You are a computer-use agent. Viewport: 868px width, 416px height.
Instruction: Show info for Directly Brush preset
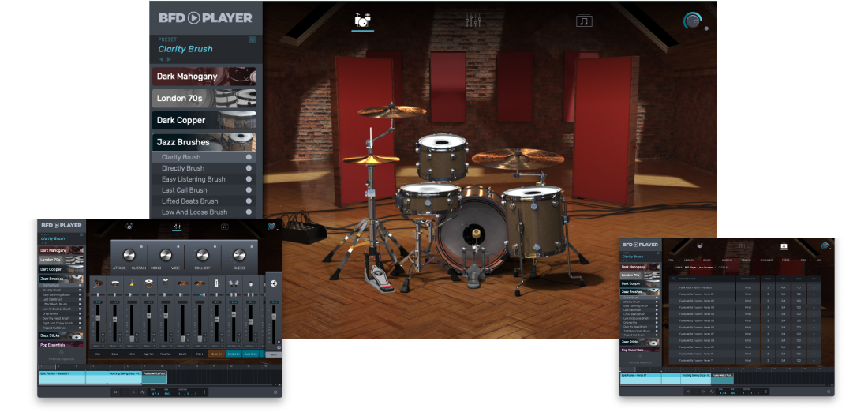coord(249,168)
